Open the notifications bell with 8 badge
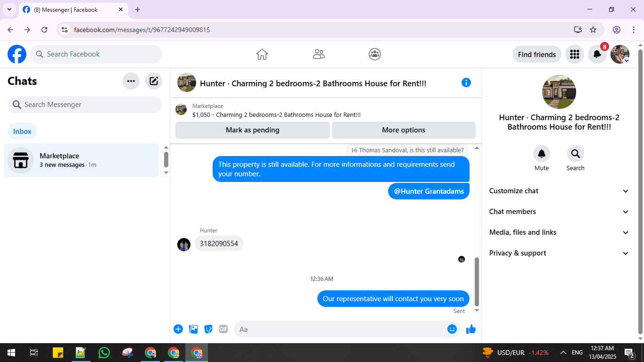 (597, 54)
